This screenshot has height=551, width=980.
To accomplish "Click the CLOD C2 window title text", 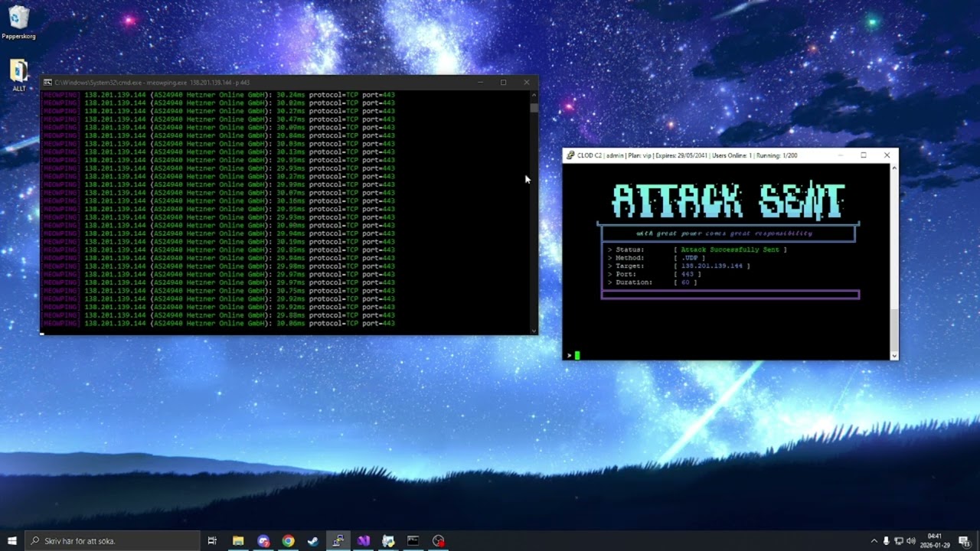I will pyautogui.click(x=687, y=155).
